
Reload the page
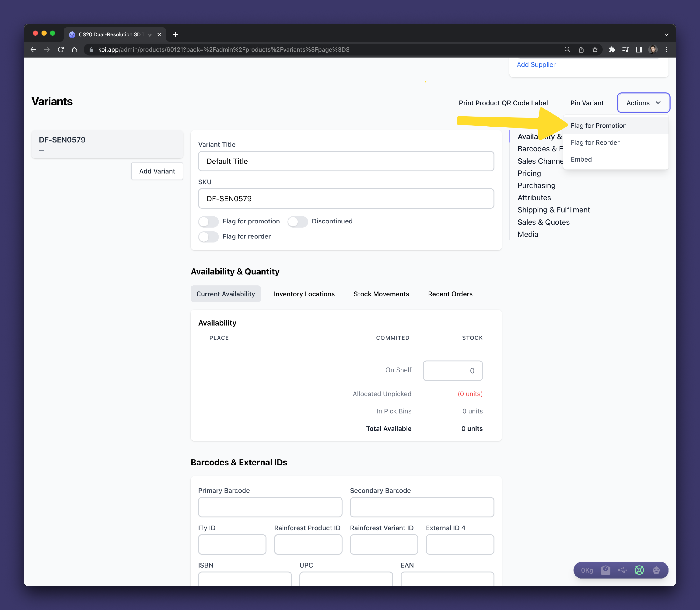(x=61, y=50)
